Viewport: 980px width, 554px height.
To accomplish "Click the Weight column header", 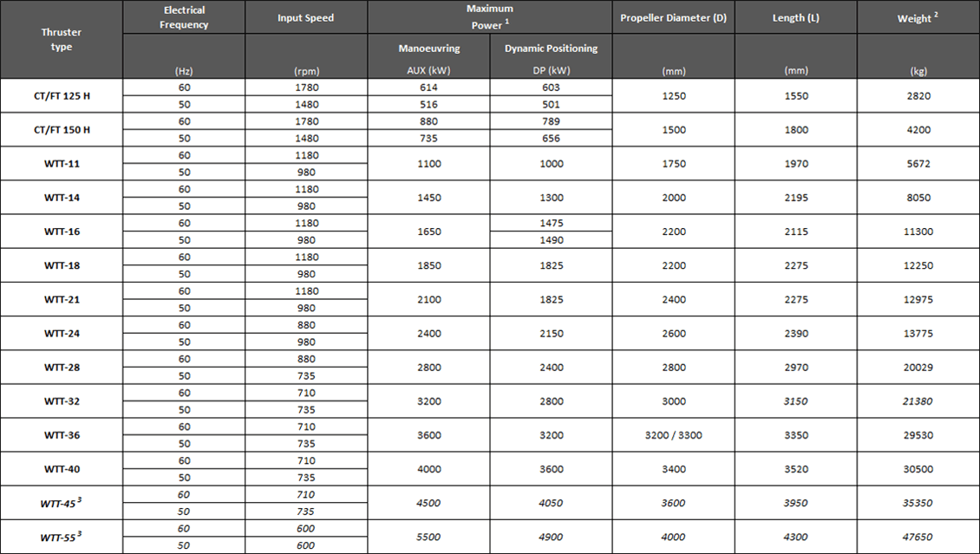I will [x=918, y=18].
